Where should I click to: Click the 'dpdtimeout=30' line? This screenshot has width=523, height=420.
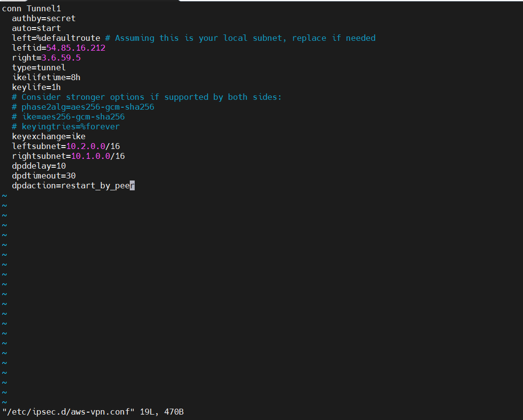(x=44, y=176)
